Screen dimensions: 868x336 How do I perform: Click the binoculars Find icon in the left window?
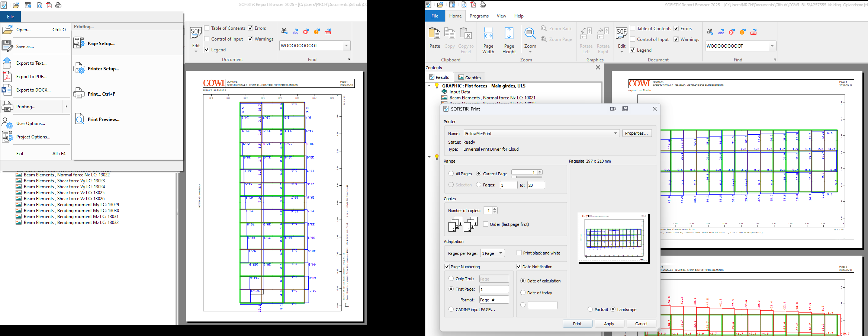point(284,32)
